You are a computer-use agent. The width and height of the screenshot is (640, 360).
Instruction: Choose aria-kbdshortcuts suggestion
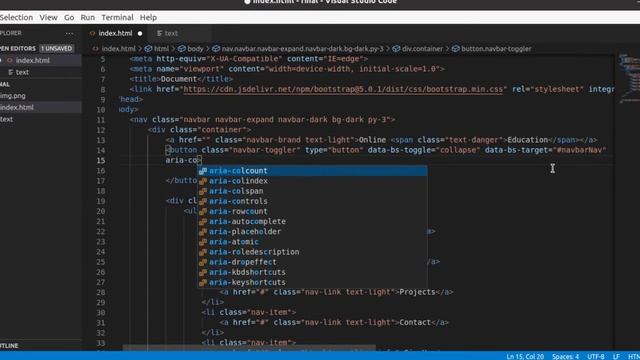tap(313, 272)
